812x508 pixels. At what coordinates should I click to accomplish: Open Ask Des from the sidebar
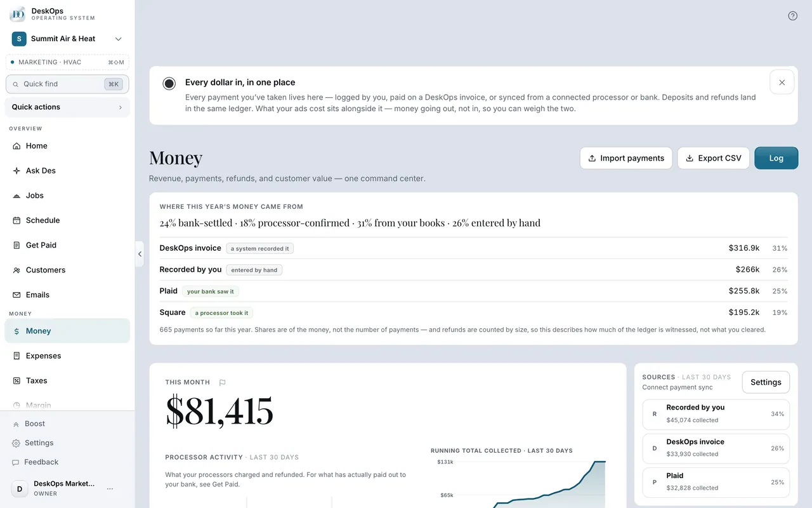tap(67, 171)
